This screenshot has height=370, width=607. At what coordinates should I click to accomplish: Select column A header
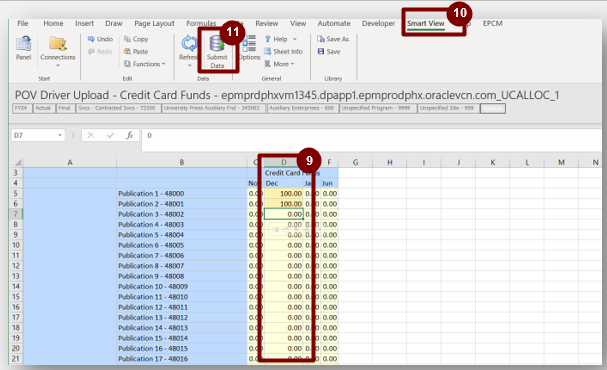[70, 163]
